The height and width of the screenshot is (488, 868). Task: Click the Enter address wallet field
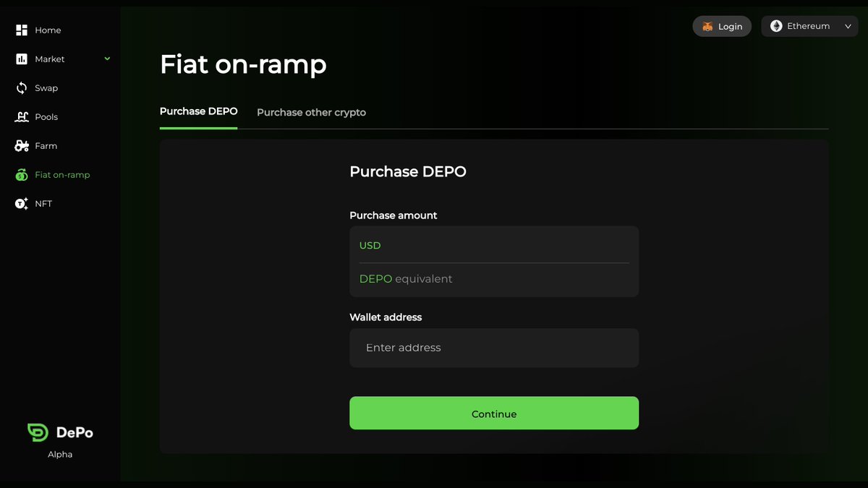coord(494,348)
